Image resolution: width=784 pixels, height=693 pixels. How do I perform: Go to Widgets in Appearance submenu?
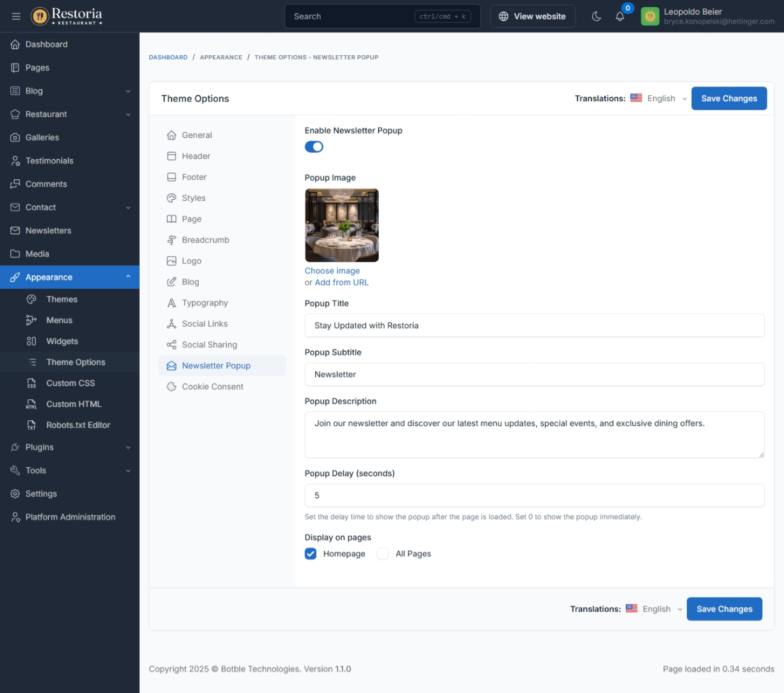coord(62,341)
